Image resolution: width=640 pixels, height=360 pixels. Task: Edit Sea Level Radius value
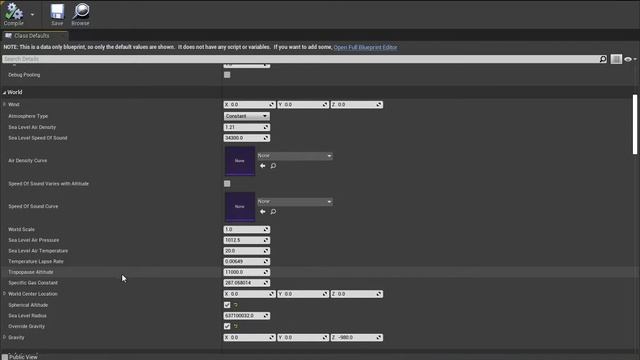coord(247,316)
